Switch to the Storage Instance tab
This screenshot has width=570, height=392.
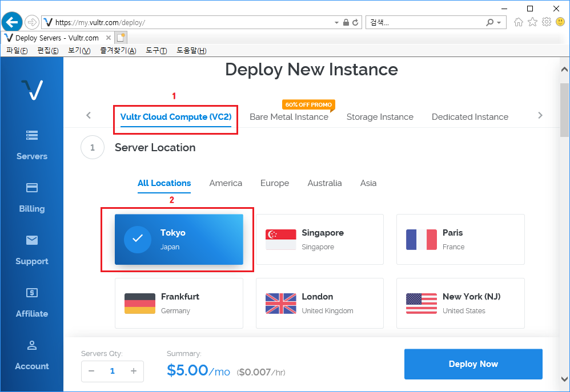point(380,117)
